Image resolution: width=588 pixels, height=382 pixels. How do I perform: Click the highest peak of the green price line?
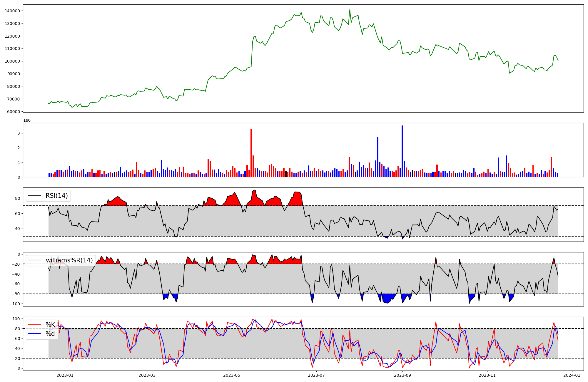pos(350,10)
